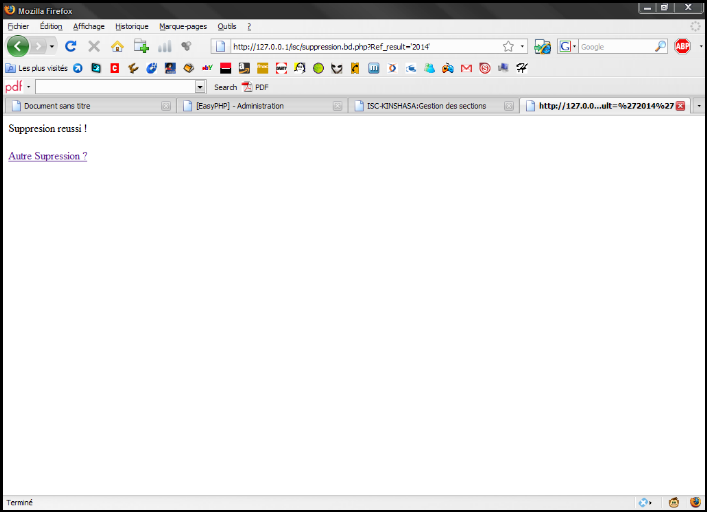This screenshot has height=512, width=707.
Task: Click the Terminé status bar text
Action: 19,503
